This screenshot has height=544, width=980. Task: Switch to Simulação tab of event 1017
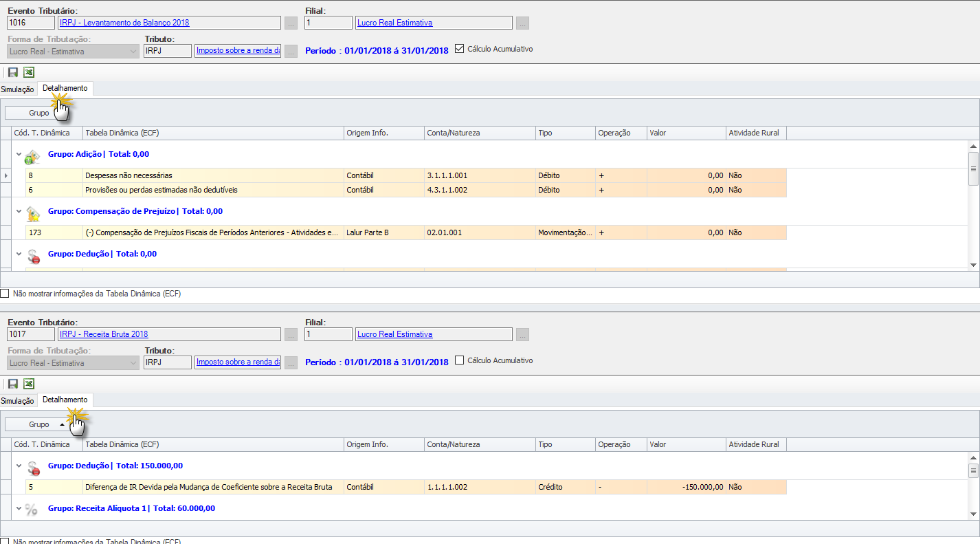pyautogui.click(x=17, y=401)
